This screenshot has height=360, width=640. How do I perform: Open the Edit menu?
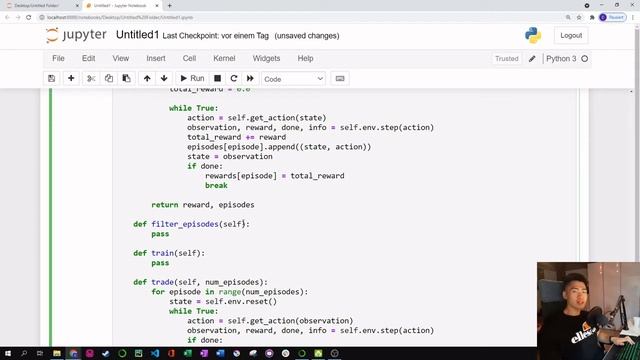pos(89,58)
